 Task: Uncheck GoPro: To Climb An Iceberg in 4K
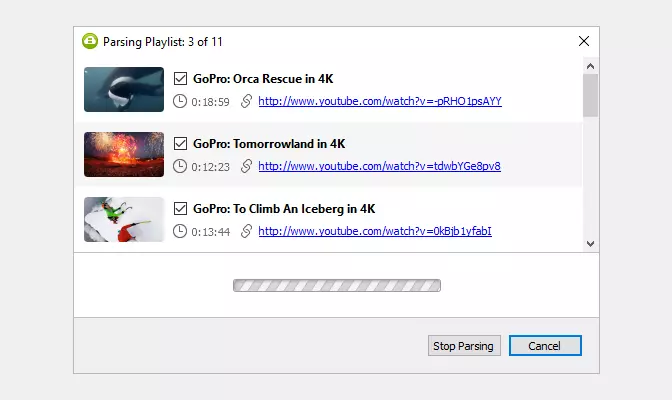[180, 208]
